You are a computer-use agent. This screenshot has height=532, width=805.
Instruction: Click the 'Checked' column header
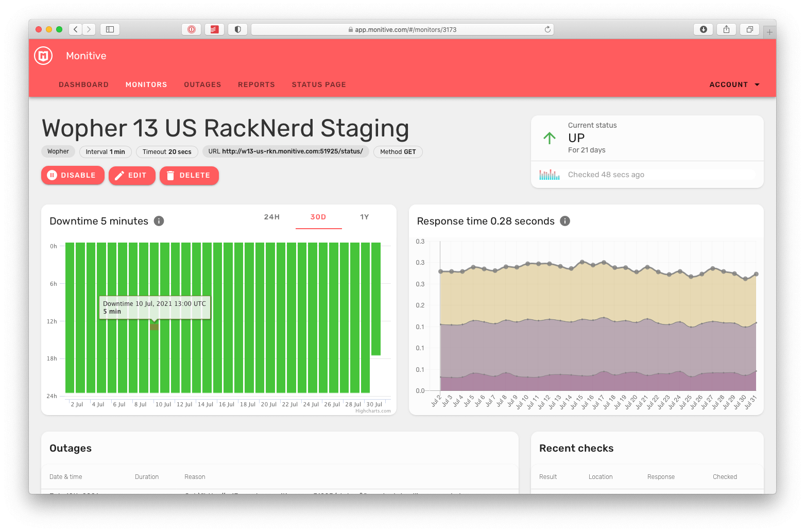[725, 477]
